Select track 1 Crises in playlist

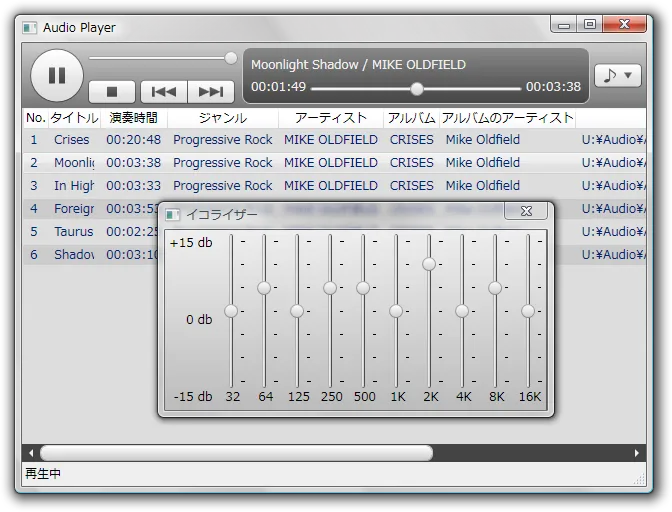(x=71, y=140)
